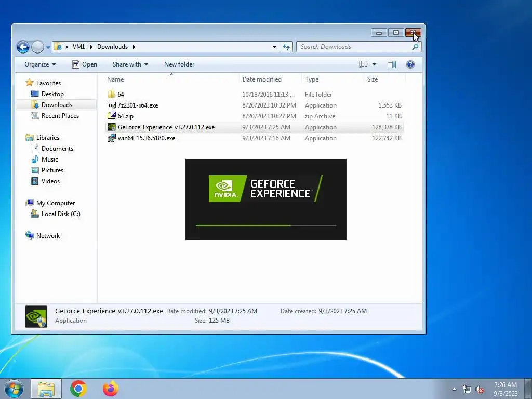Click the network tray icon

[x=467, y=390]
